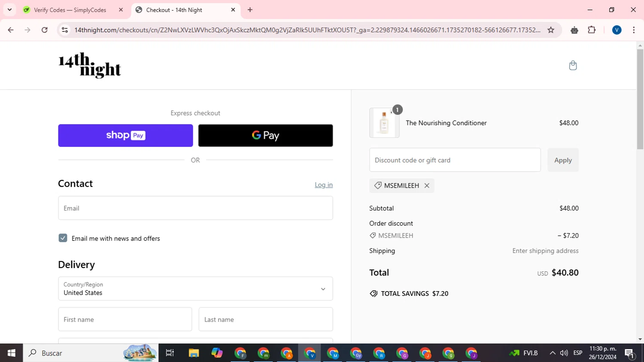Click the scrollbar down arrow

[640, 339]
